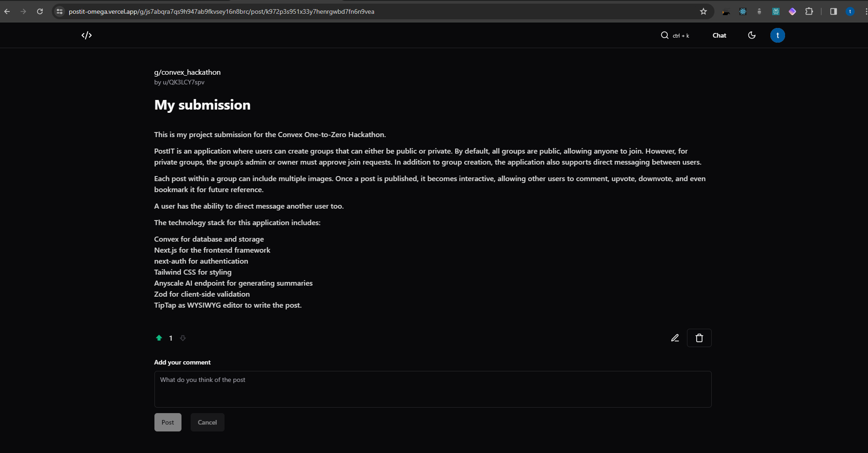Click the teal square extension icon
This screenshot has width=868, height=453.
[x=776, y=11]
